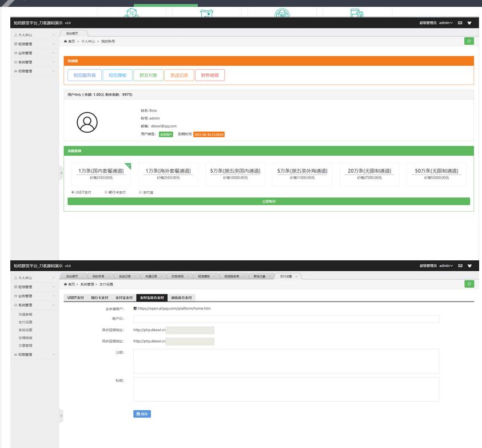
Task: Click the blue 保存 button
Action: coord(142,414)
